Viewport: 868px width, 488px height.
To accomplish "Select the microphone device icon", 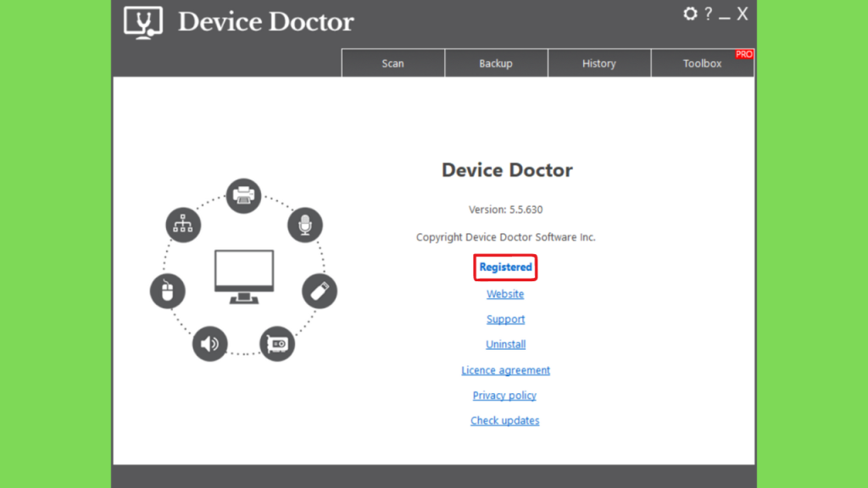I will coord(305,225).
